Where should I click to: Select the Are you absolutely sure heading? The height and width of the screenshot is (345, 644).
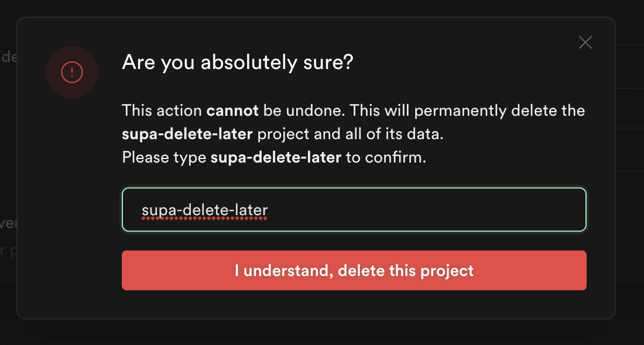coord(237,62)
